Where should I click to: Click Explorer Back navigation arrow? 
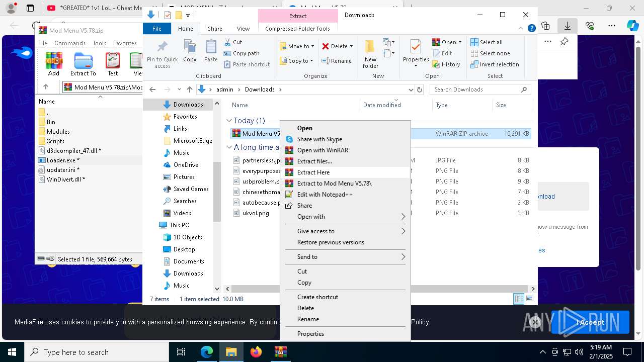tap(153, 89)
